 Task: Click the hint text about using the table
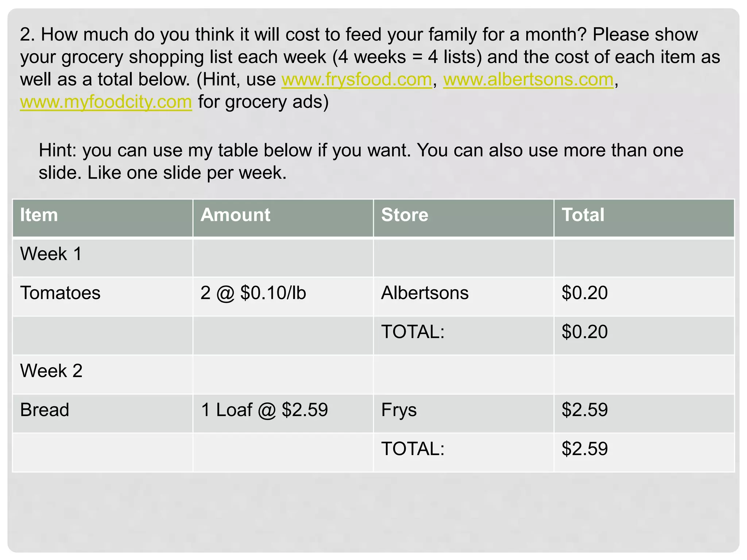coord(361,161)
